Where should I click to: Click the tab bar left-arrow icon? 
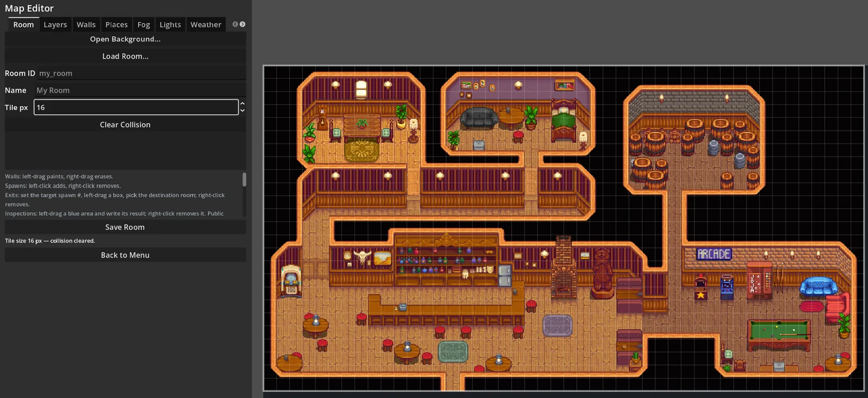pos(235,24)
